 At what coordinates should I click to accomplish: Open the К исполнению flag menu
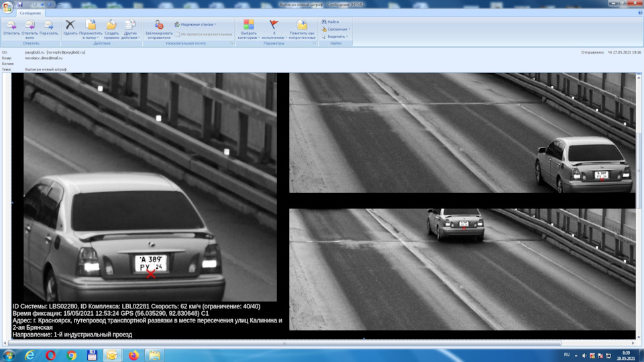[x=274, y=29]
